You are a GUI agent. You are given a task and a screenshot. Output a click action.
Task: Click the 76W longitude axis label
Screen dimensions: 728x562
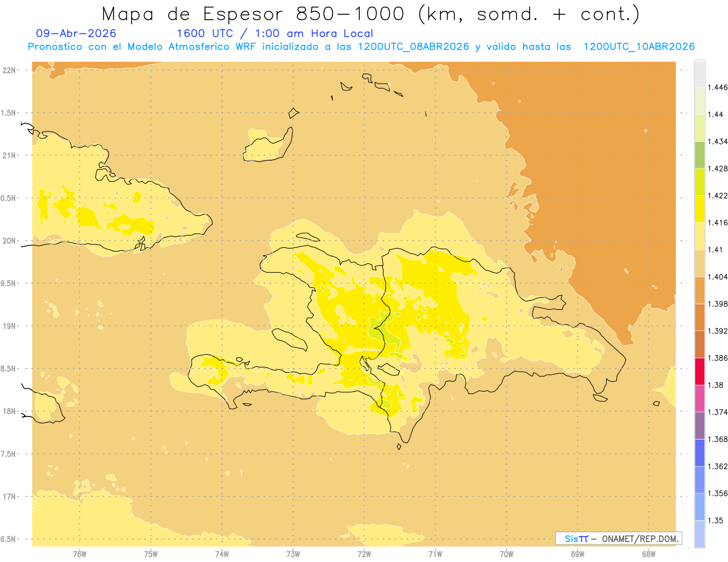79,554
